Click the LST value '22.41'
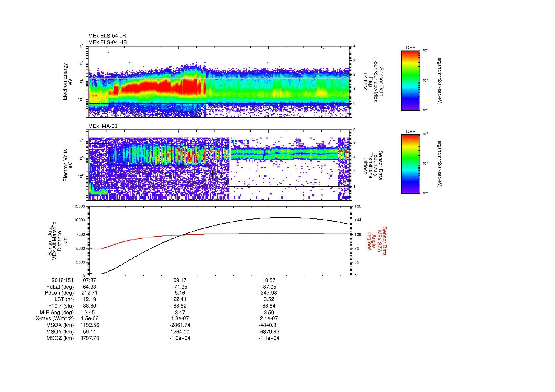This screenshot has width=555, height=392. [x=180, y=299]
